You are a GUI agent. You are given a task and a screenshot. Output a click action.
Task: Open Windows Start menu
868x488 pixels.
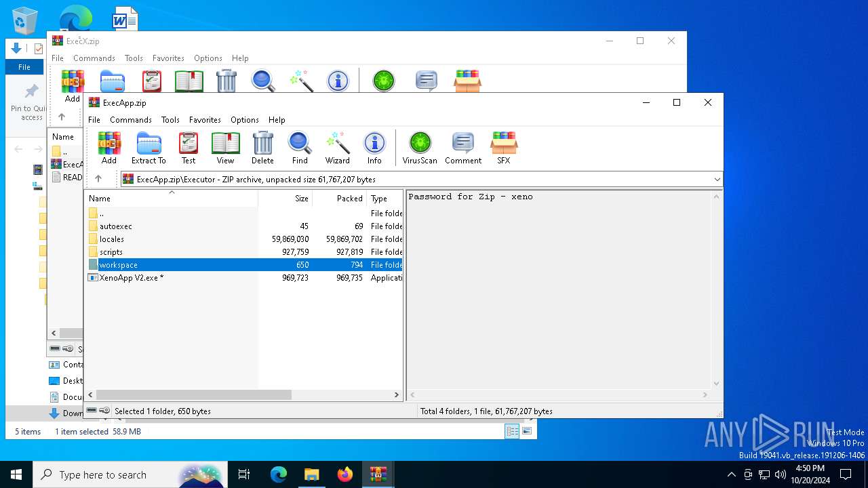pos(16,474)
